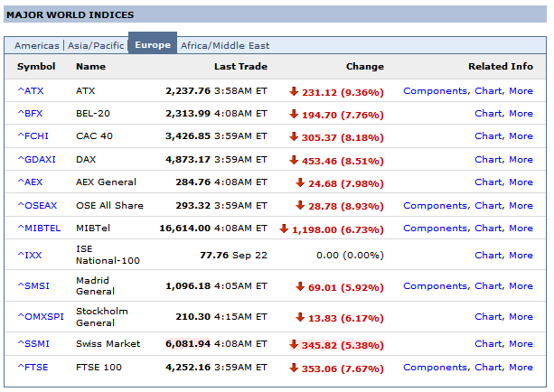Screen dimensions: 554x392
Task: Open Components for OSE All Share
Action: coord(435,206)
